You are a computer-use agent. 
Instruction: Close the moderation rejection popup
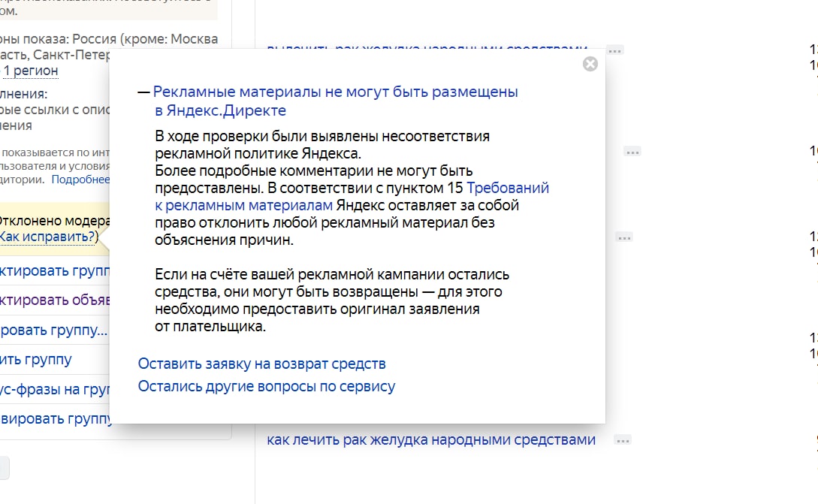point(590,64)
